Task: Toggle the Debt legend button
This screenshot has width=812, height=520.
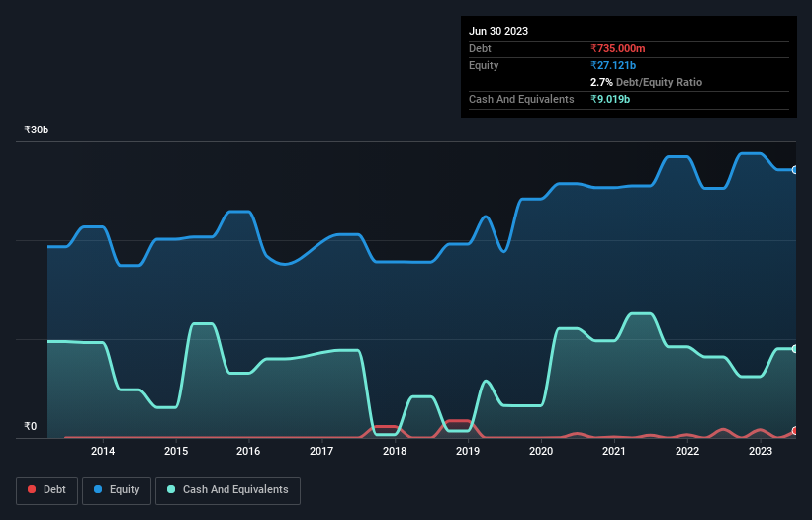Action: click(x=47, y=490)
